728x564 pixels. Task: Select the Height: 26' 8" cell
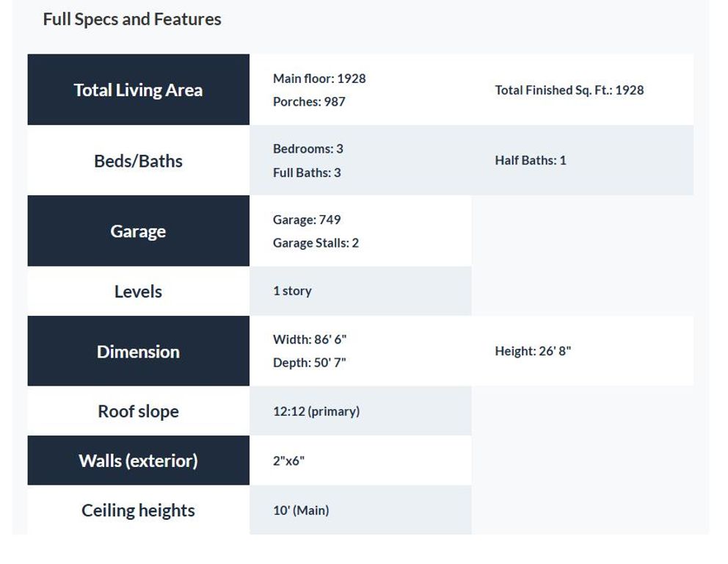click(533, 351)
